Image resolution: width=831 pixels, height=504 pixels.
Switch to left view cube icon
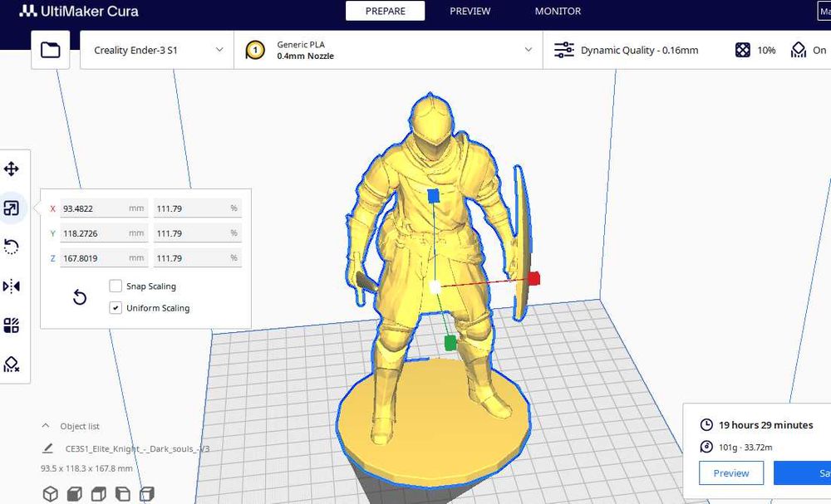click(123, 493)
